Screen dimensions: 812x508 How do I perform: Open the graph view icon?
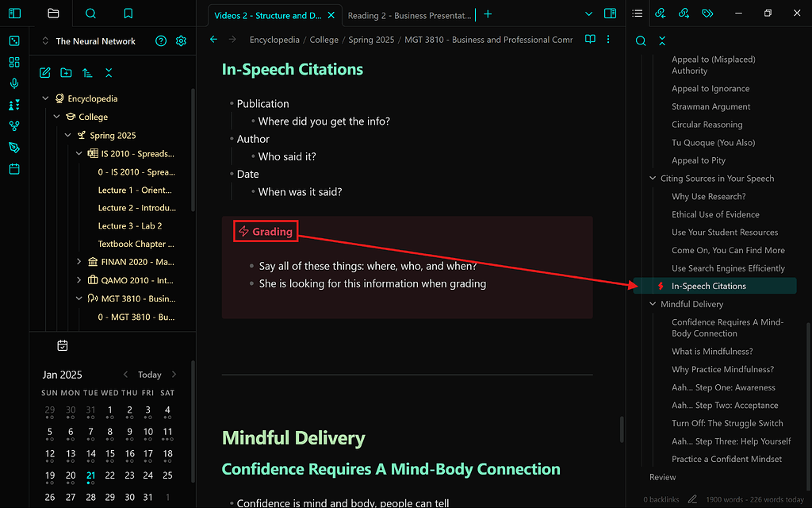pos(13,125)
